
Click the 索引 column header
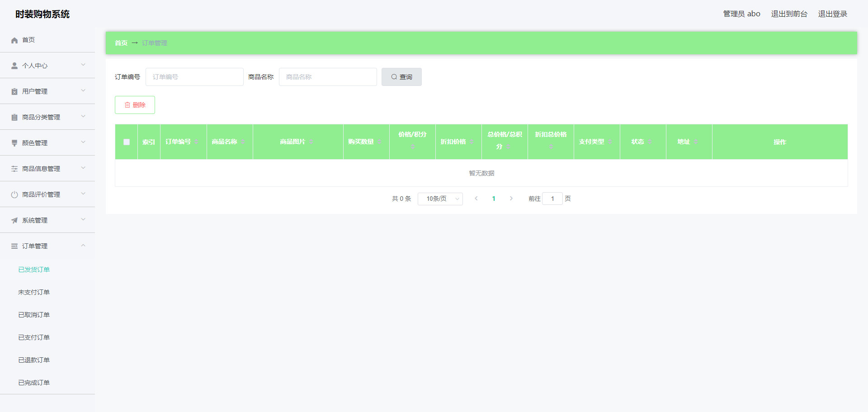coord(149,142)
